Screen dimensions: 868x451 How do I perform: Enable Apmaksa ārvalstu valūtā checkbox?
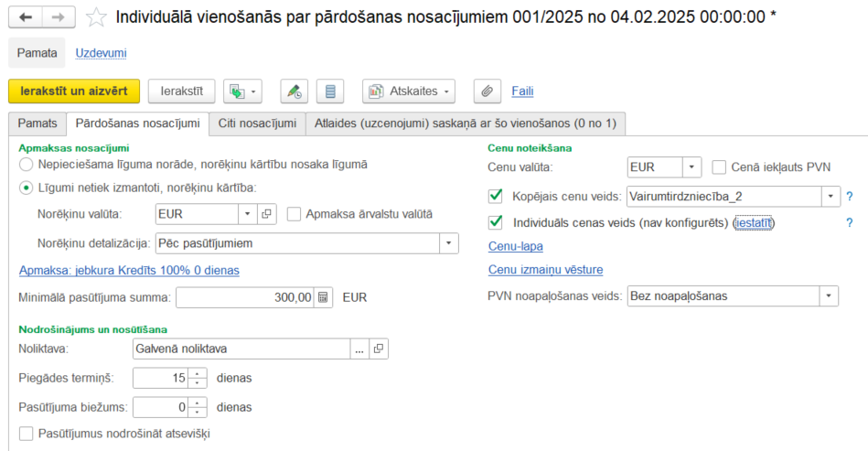point(294,214)
